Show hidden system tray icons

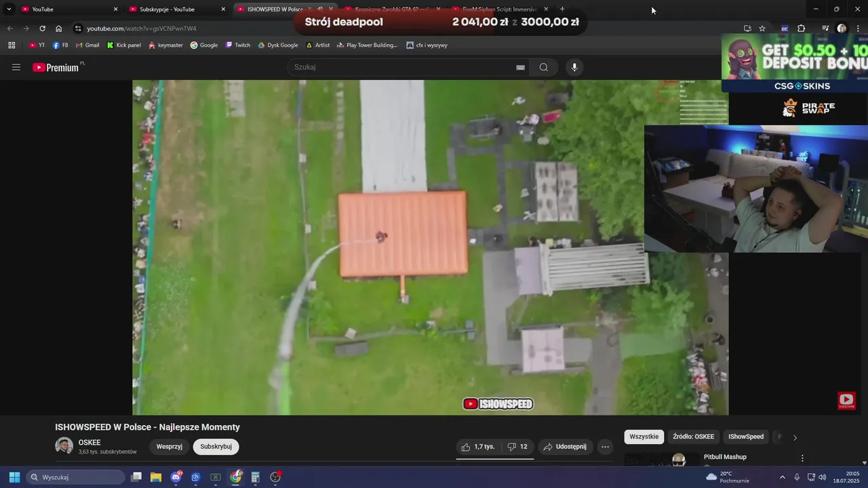[x=782, y=477]
